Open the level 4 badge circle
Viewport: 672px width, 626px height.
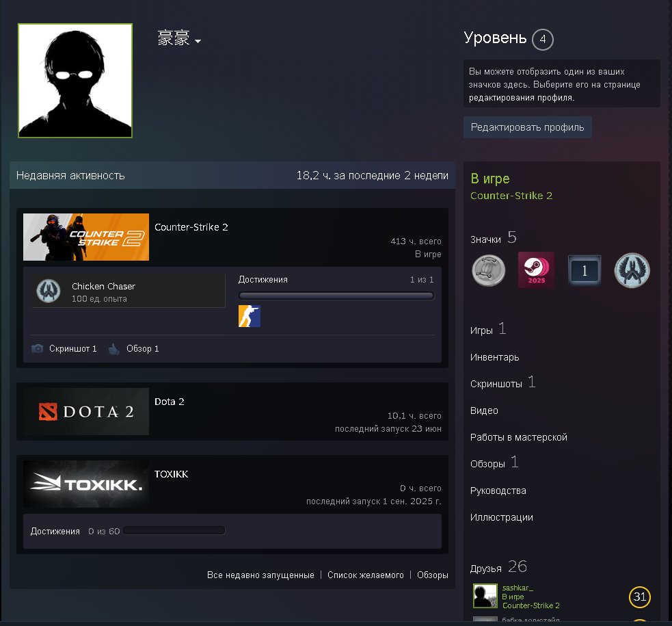coord(543,40)
